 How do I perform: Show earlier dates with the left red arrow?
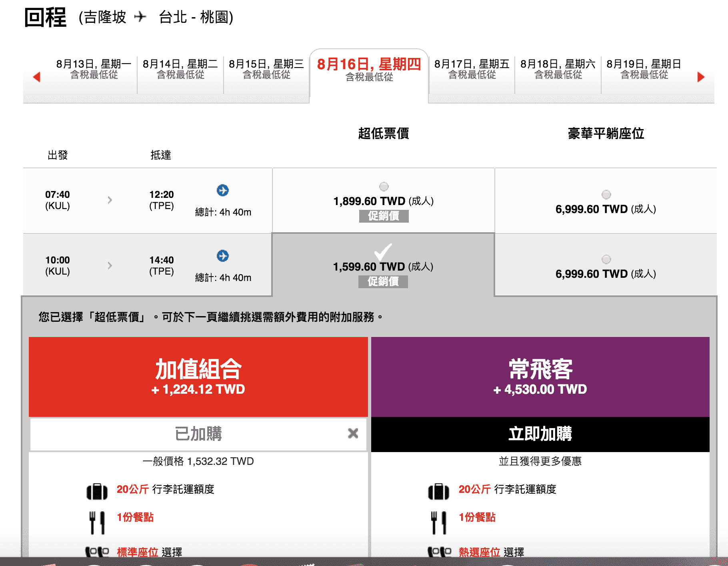(37, 77)
